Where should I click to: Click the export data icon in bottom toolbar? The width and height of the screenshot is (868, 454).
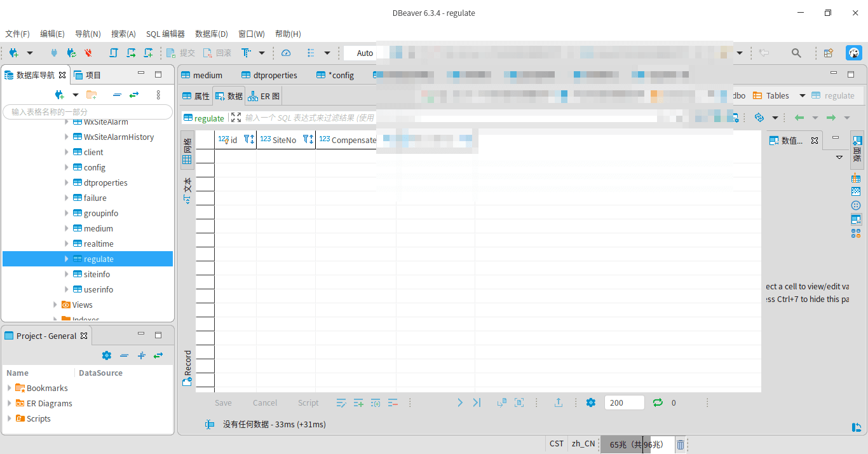(559, 402)
